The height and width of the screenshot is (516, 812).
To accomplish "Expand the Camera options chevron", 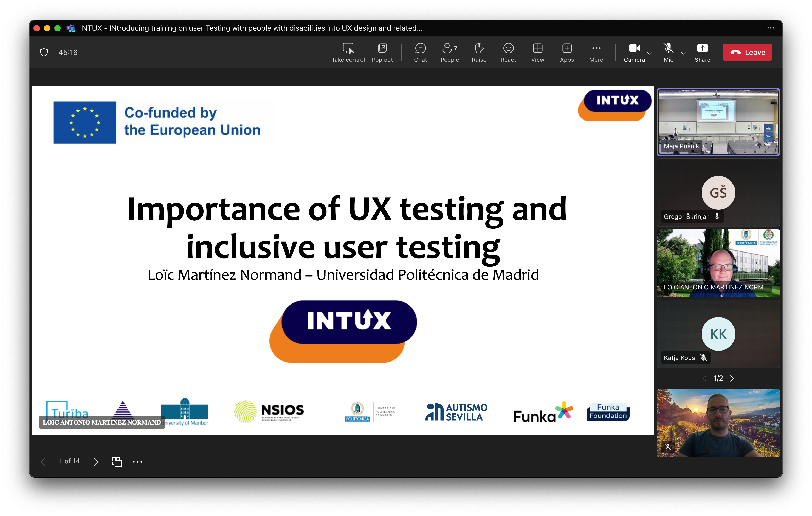I will (649, 53).
